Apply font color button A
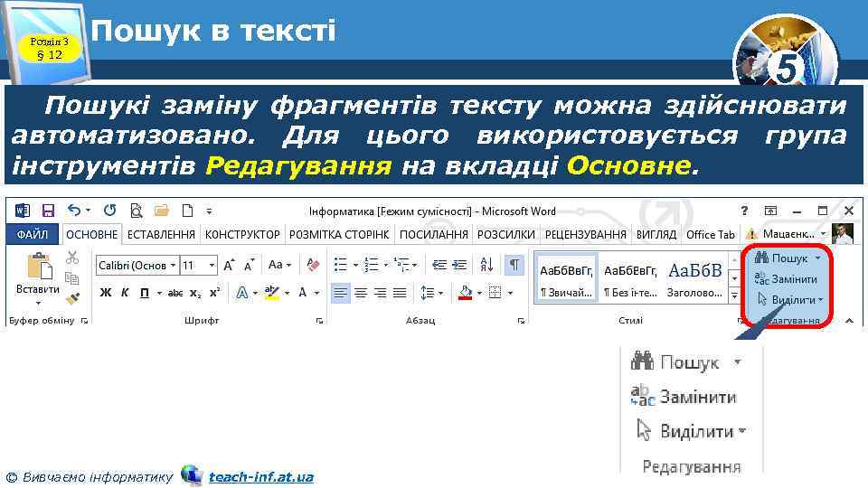 tap(302, 293)
